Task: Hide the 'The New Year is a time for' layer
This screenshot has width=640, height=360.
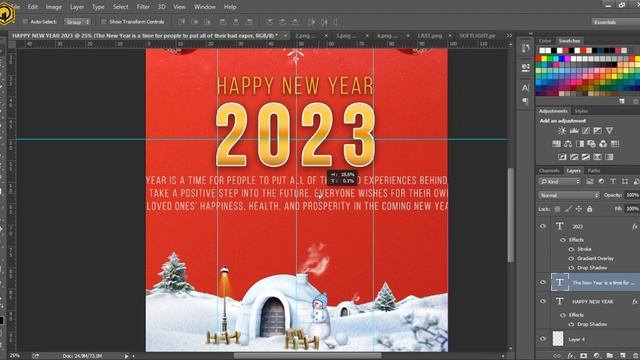Action: pyautogui.click(x=543, y=282)
